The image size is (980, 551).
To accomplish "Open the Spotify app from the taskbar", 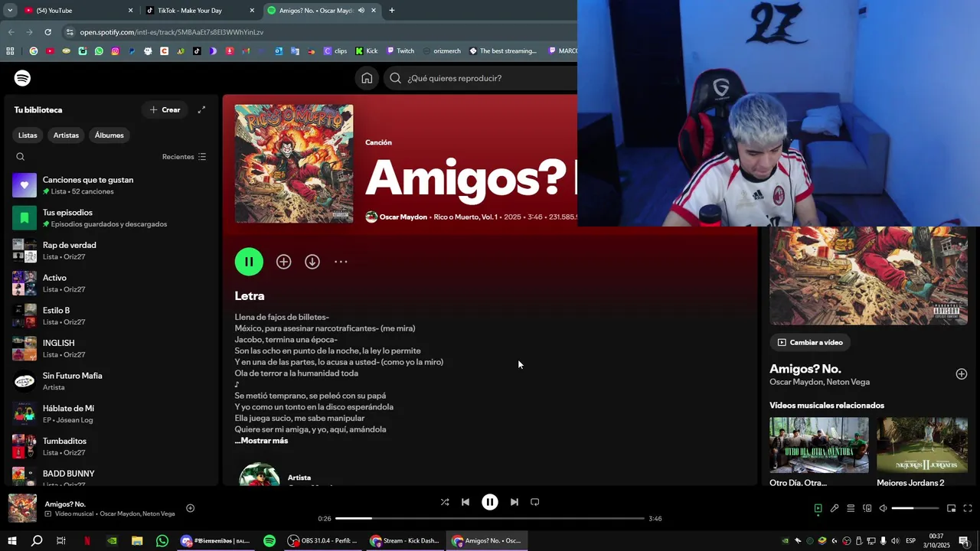I will (269, 541).
